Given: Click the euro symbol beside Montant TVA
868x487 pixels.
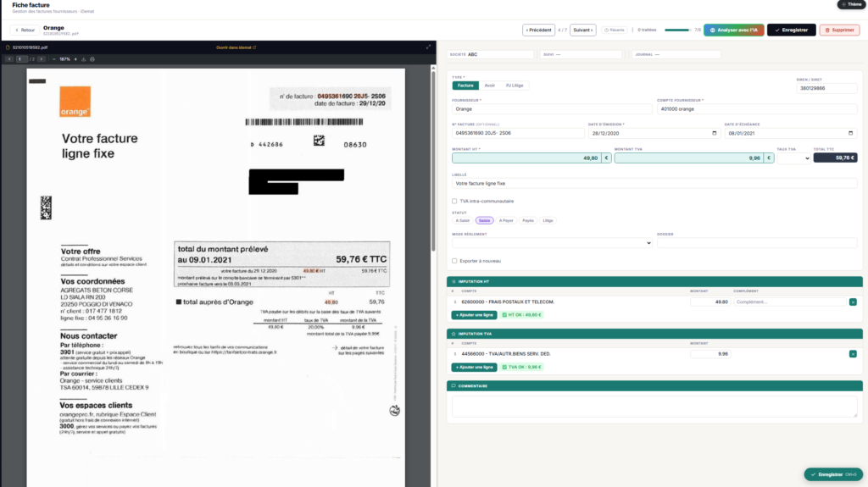Looking at the screenshot, I should (x=768, y=158).
